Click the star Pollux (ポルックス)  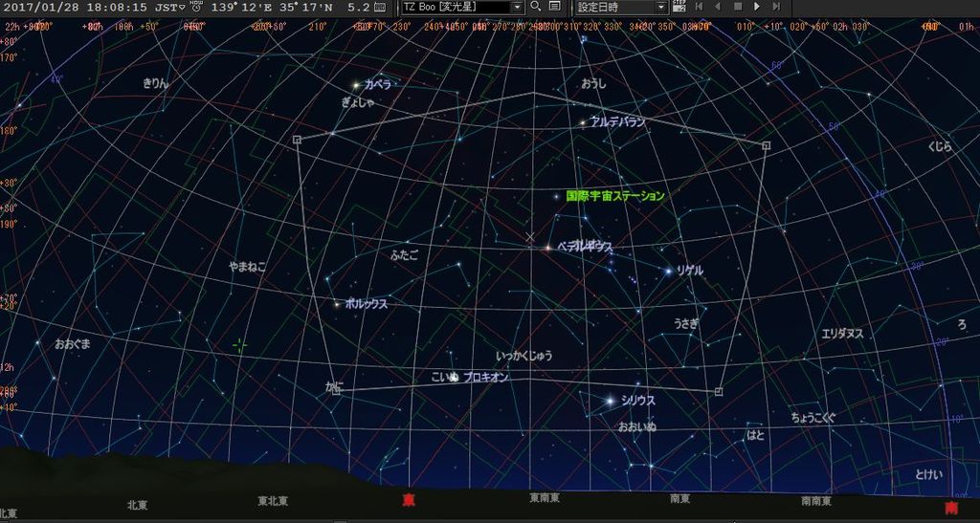coord(337,305)
